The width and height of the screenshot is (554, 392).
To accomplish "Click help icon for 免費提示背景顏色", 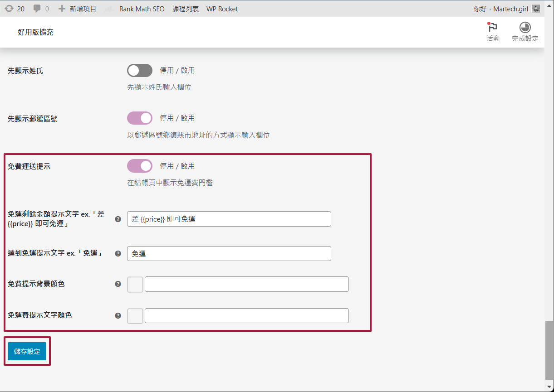I will [x=118, y=284].
